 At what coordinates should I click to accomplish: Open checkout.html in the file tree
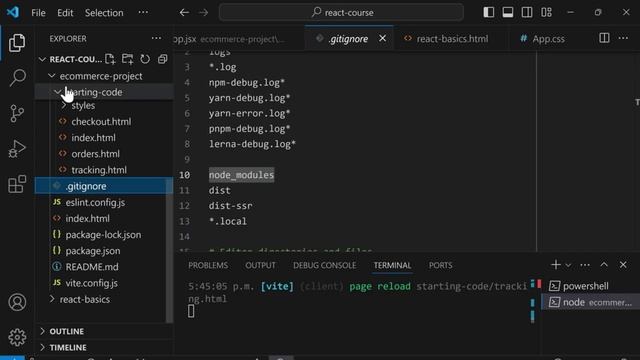point(101,122)
